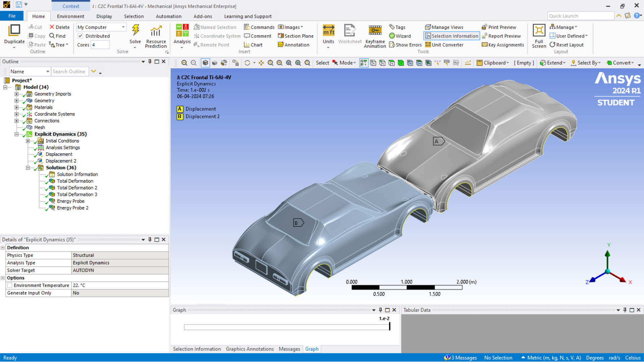Click Delete button
This screenshot has width=644, height=362.
point(59,27)
